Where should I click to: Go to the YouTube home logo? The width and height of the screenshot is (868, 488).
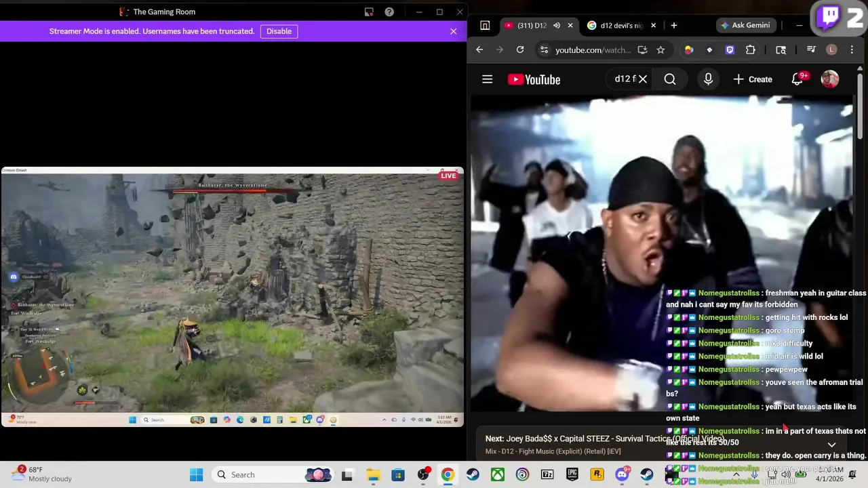pos(534,79)
